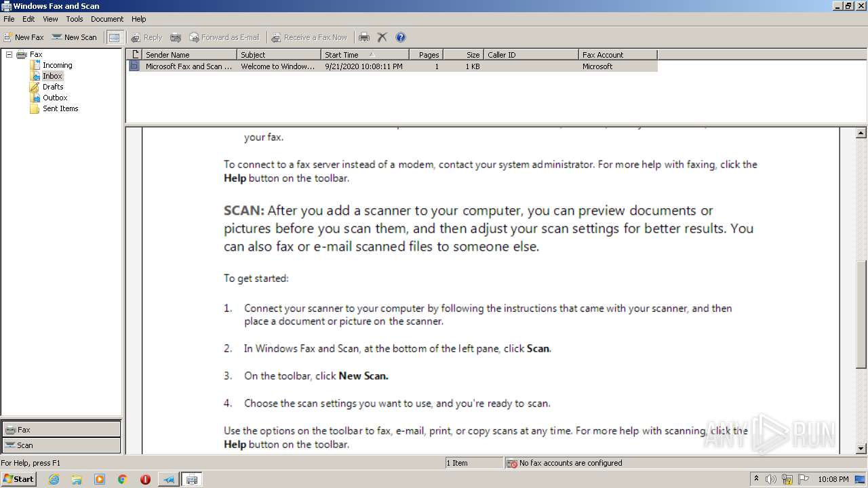Open Windows Explorer from taskbar
This screenshot has width=868, height=488.
click(77, 479)
